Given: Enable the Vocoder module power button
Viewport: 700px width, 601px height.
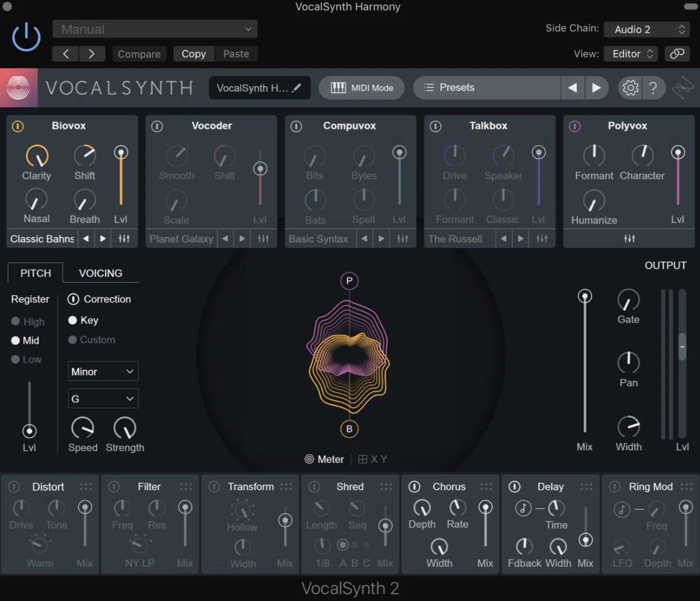Looking at the screenshot, I should (x=157, y=126).
